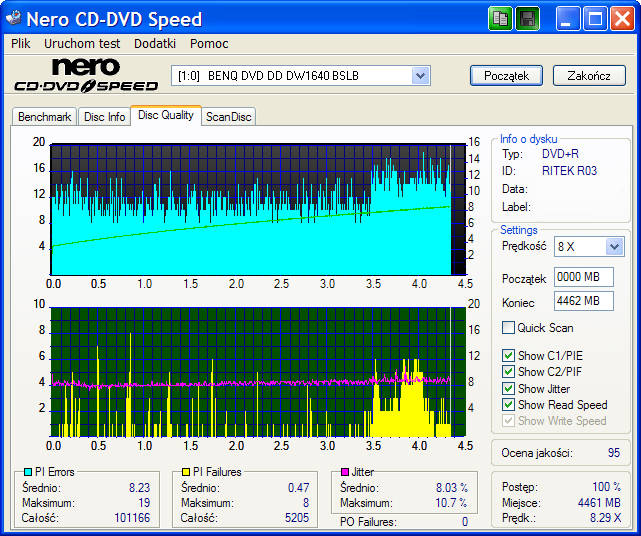The image size is (641, 536).
Task: Enable the Quick Scan checkbox
Action: (x=508, y=327)
